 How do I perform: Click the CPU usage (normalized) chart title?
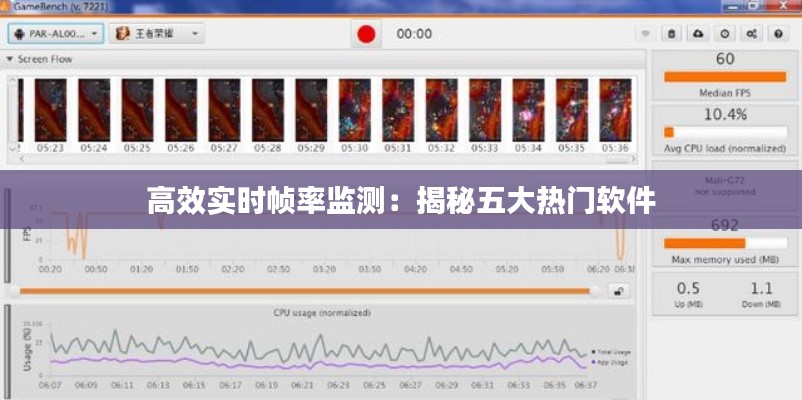[322, 312]
